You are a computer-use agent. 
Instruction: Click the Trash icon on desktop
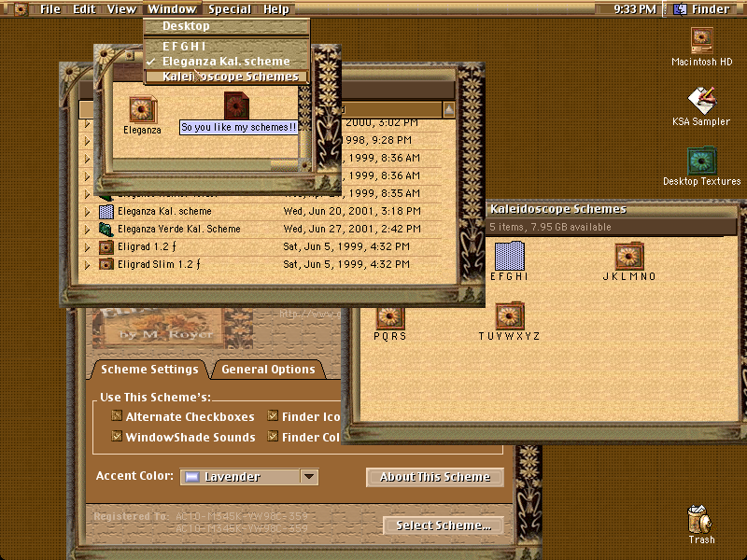[699, 519]
